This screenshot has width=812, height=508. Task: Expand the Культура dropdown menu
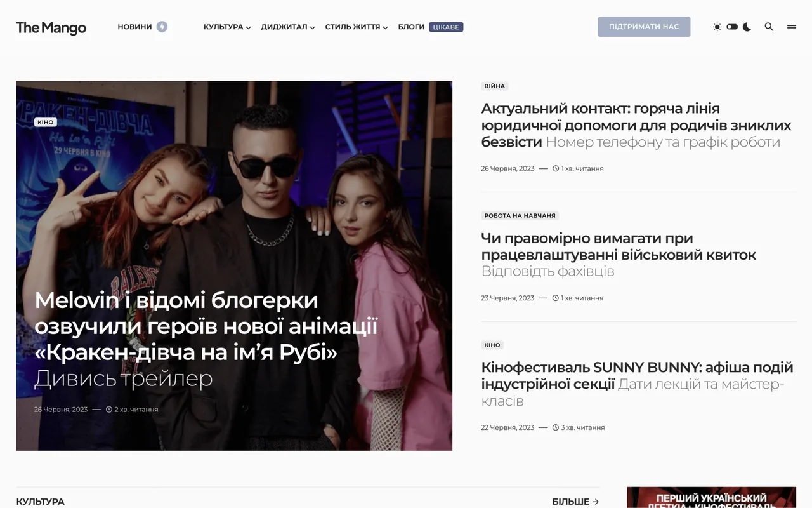pos(227,27)
